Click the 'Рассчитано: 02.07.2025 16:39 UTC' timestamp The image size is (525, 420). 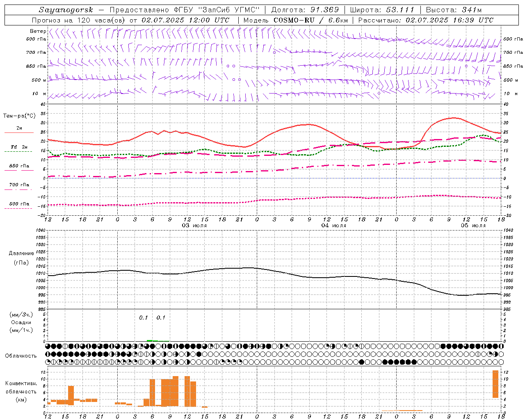tap(426, 20)
